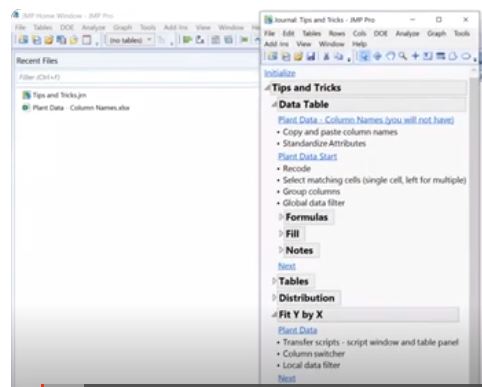Click the 'Column switcher' bullet text
The width and height of the screenshot is (482, 387).
click(x=314, y=354)
